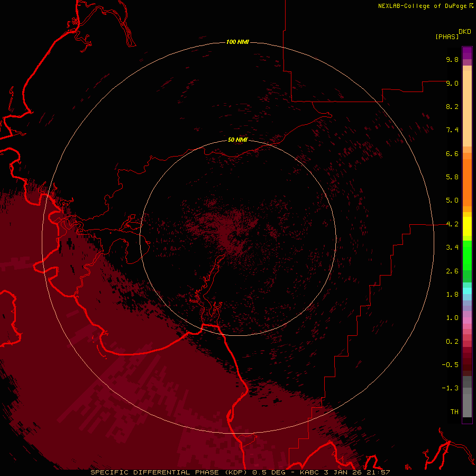Click the "21:57" timestamp

tap(378, 472)
